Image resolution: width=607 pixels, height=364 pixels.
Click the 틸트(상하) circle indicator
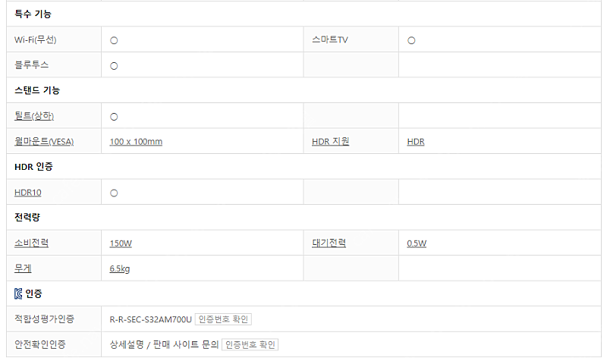114,117
